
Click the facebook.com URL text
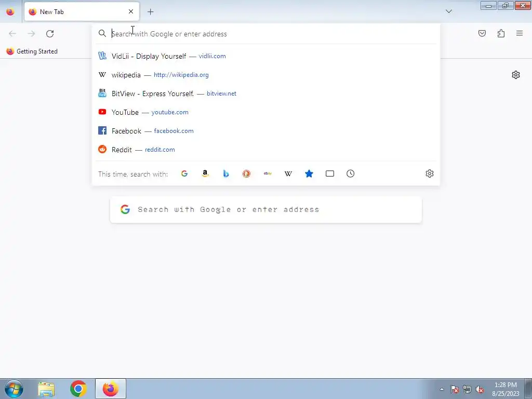174,130
